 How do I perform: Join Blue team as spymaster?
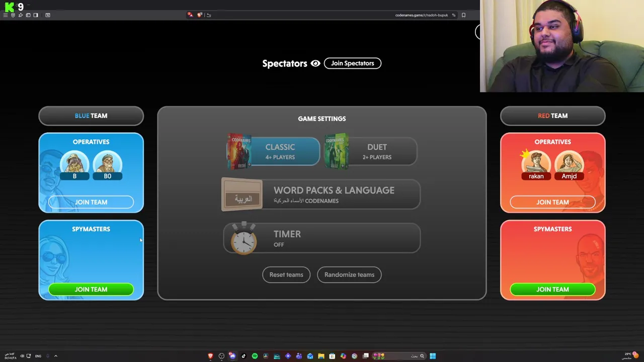91,289
